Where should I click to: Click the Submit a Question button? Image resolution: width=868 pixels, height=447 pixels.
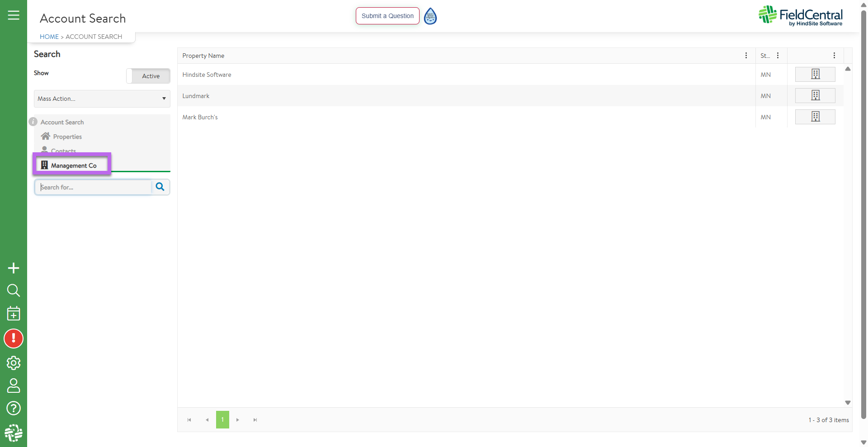click(x=387, y=16)
